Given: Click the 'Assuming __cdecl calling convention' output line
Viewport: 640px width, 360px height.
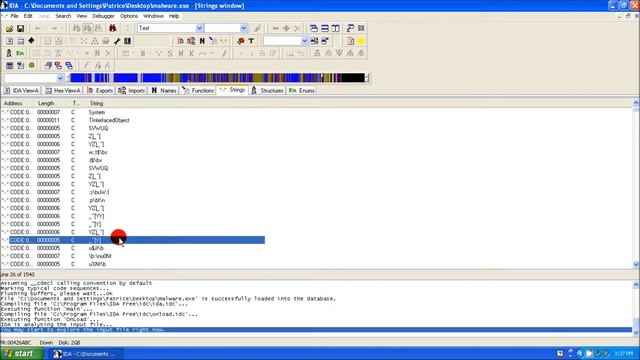Looking at the screenshot, I should click(76, 283).
